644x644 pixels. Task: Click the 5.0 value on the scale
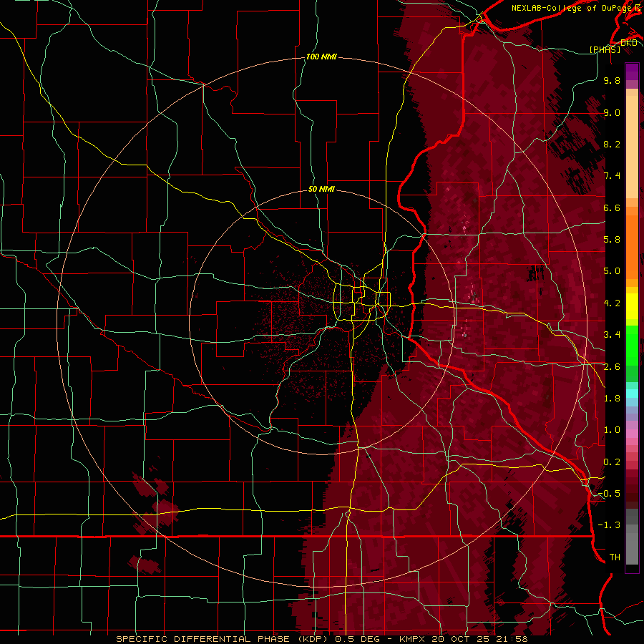(612, 271)
